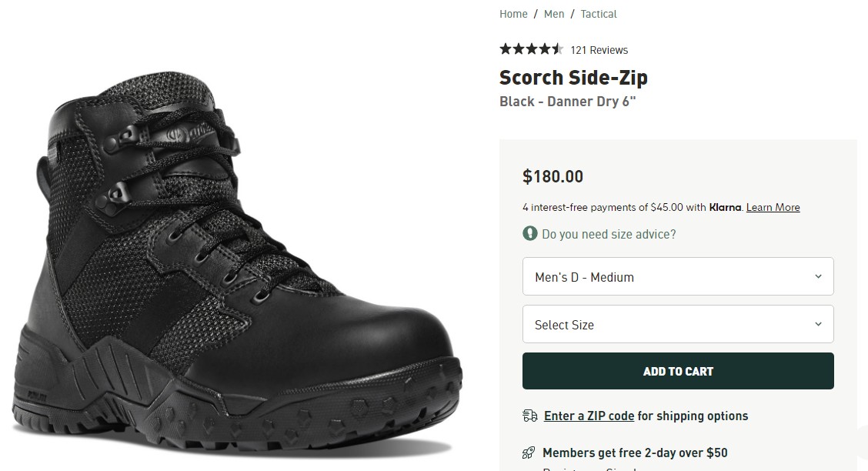Click the Klarna brand logo text
The image size is (868, 471).
[725, 207]
